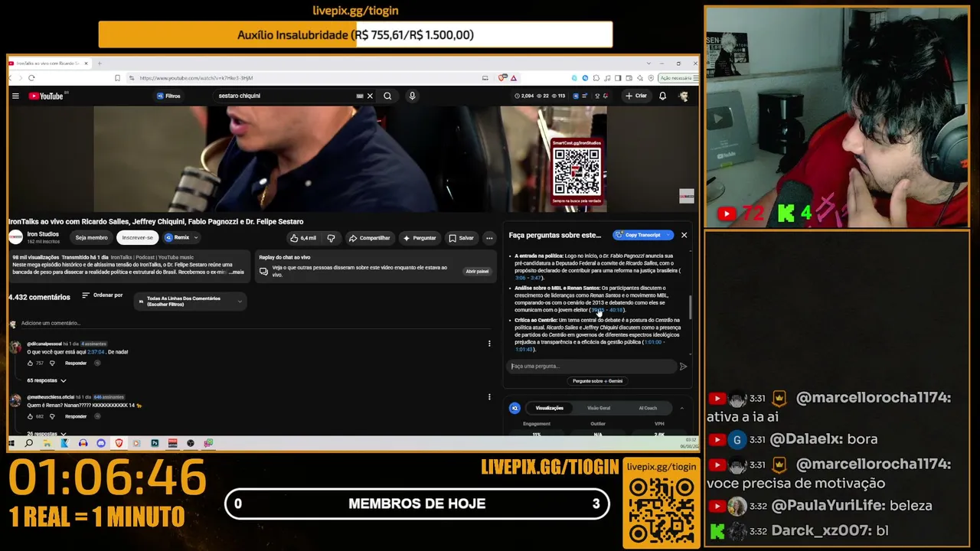
Task: Click the summary panel scrollbar
Action: 691,308
